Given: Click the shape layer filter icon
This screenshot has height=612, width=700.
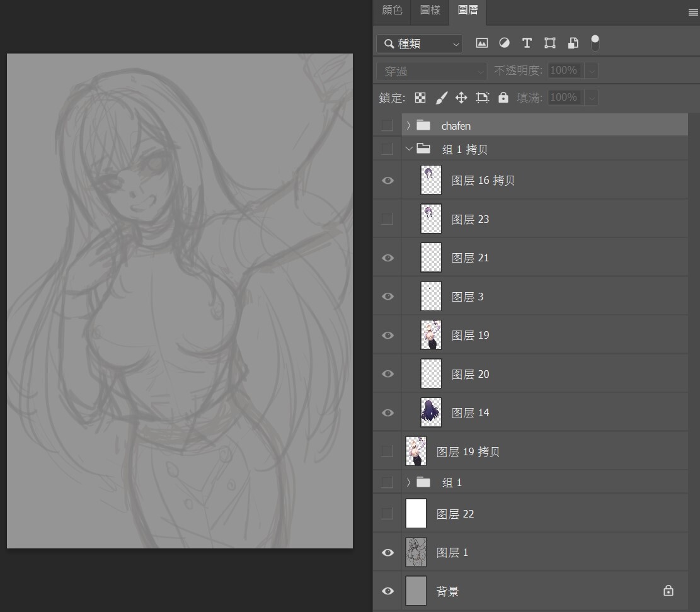Looking at the screenshot, I should point(550,43).
